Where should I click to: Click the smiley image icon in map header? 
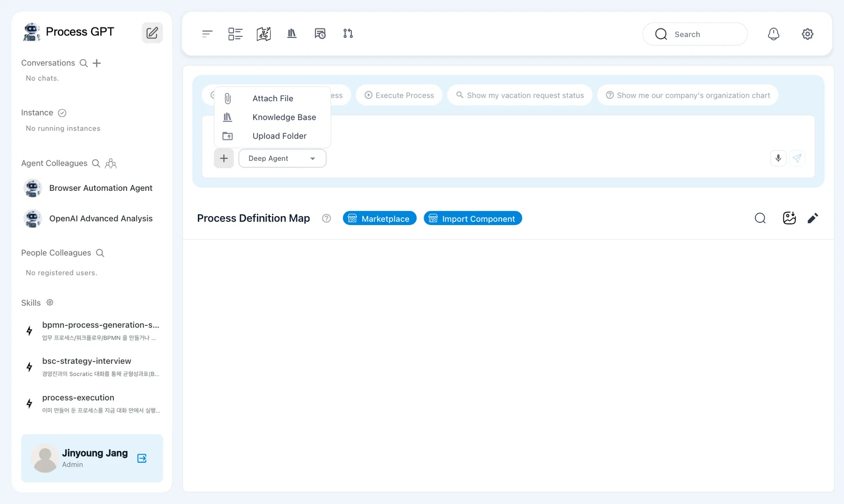[789, 218]
